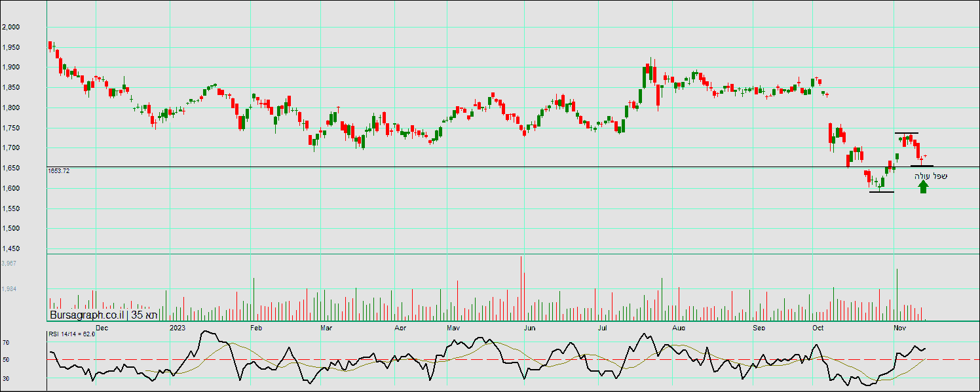
Task: Select the RSI 50 level label
Action: pos(6,360)
